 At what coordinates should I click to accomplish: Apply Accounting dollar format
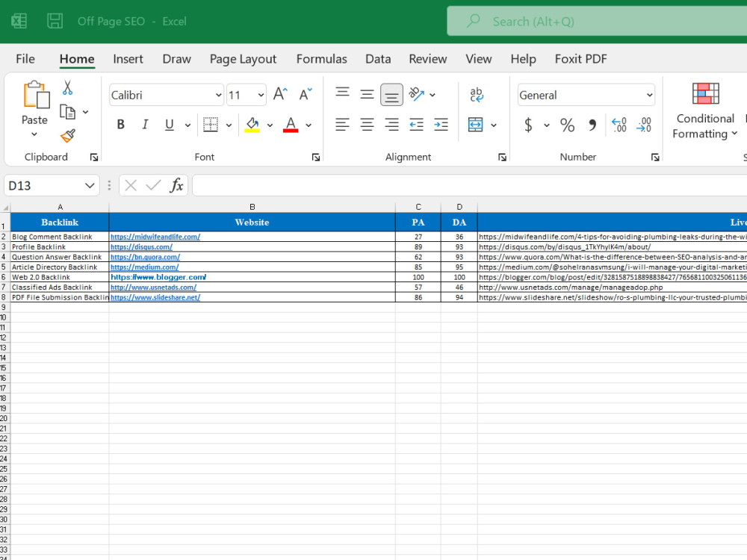528,125
